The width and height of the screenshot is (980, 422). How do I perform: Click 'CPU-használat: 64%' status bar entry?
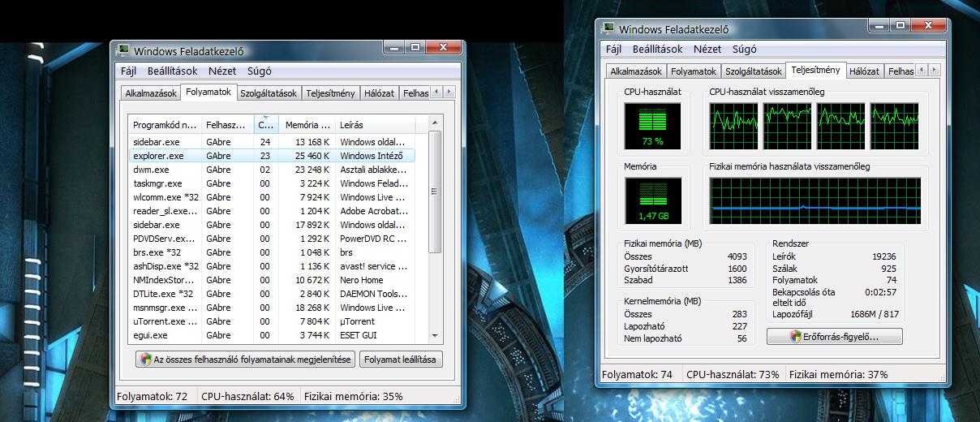tap(247, 397)
